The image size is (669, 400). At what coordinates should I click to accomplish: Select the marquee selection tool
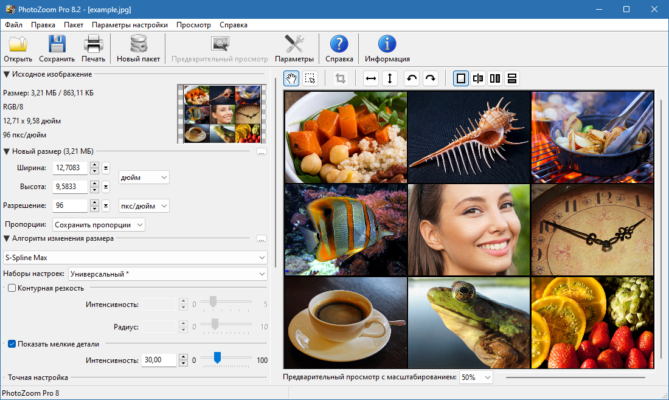pyautogui.click(x=310, y=78)
